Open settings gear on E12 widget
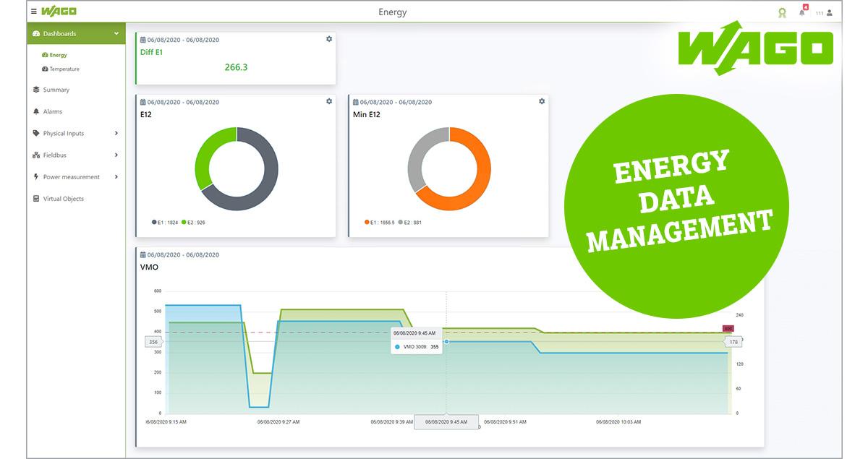 [x=329, y=101]
